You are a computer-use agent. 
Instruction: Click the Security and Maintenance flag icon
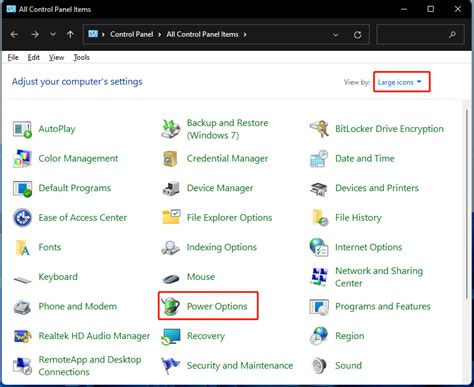[171, 366]
